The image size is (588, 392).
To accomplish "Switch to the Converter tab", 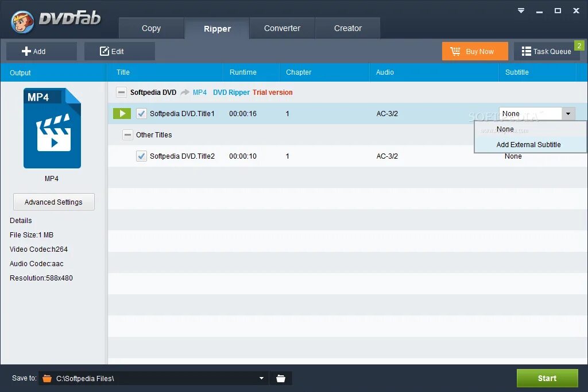I will 282,28.
